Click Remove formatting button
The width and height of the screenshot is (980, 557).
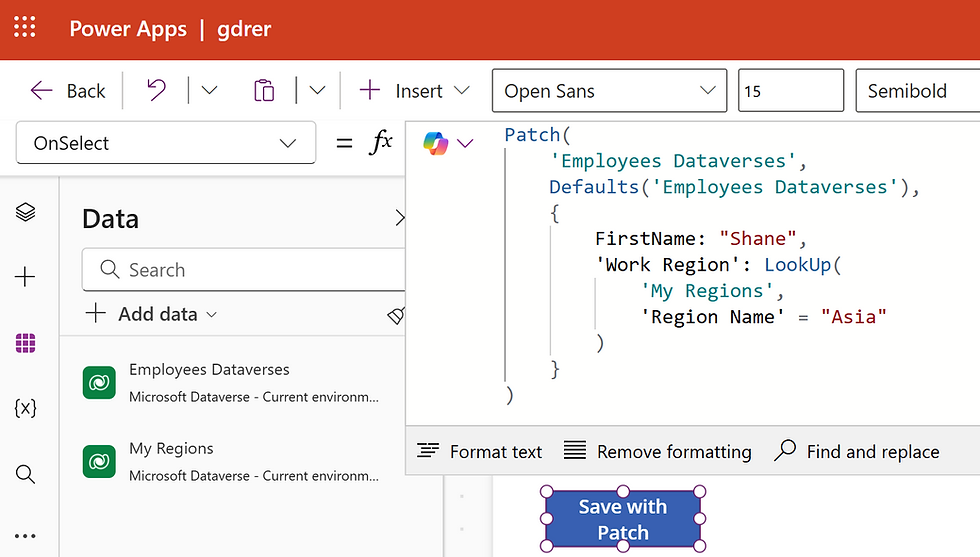(x=658, y=451)
